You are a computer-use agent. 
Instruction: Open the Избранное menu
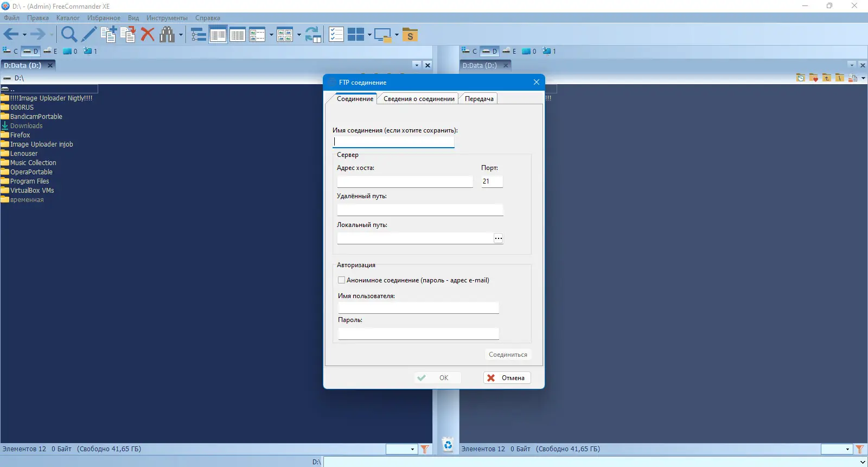104,18
